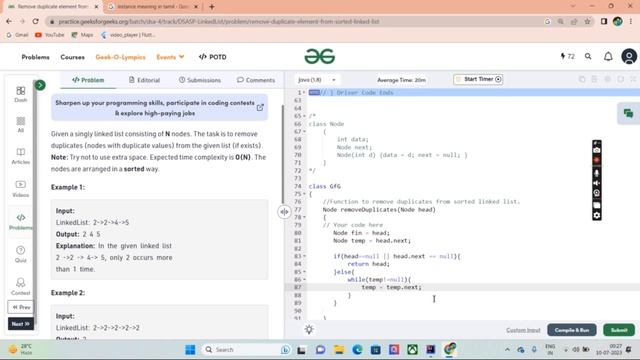This screenshot has height=360, width=640.
Task: Open external link icon in banner
Action: coord(260,108)
